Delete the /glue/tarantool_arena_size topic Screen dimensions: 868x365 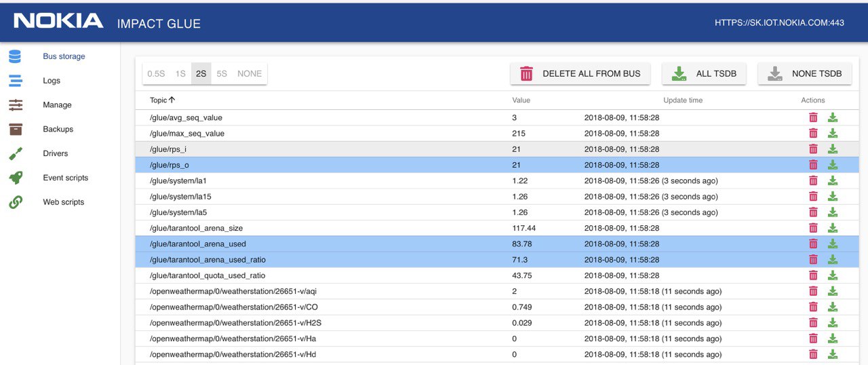tap(813, 228)
